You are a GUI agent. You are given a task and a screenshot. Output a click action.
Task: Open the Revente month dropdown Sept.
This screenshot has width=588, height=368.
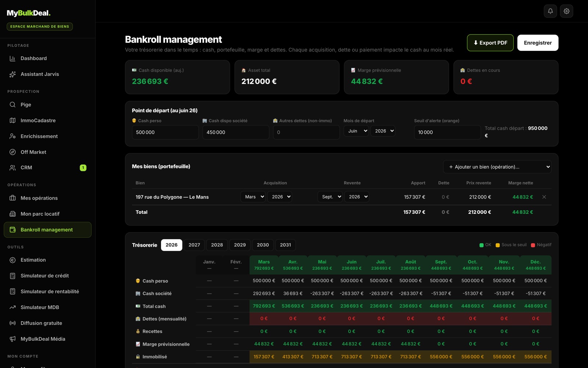click(x=330, y=197)
